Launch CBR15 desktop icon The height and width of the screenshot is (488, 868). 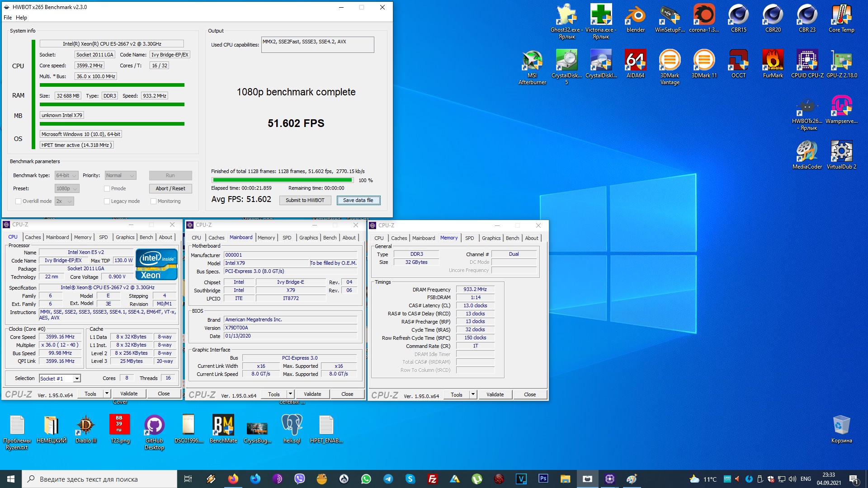pyautogui.click(x=738, y=18)
